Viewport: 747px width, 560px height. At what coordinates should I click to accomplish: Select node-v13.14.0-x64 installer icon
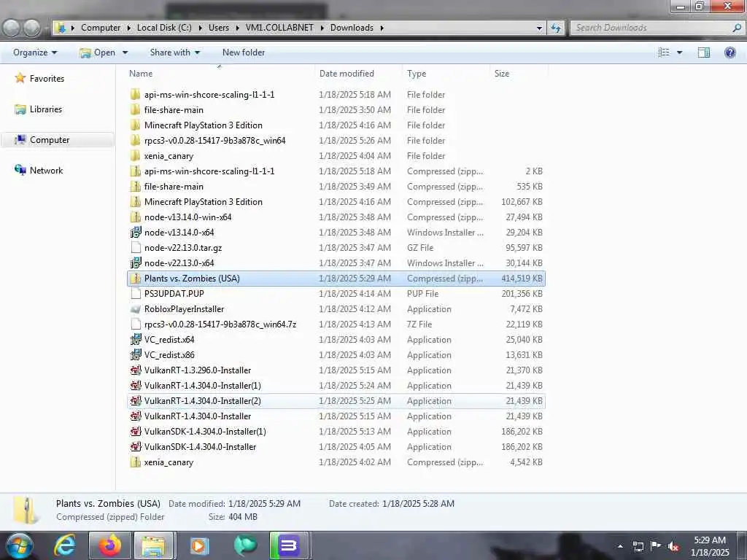click(136, 233)
